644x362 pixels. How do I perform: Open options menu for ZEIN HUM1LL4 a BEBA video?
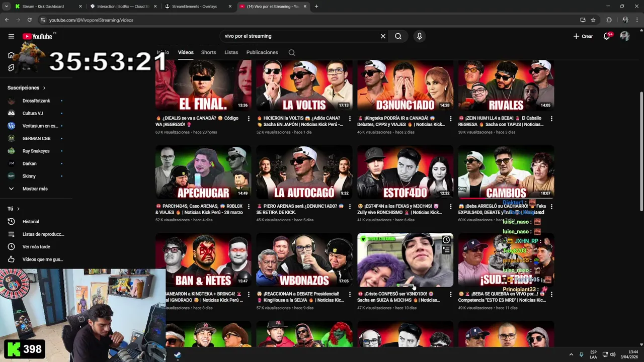(x=551, y=119)
